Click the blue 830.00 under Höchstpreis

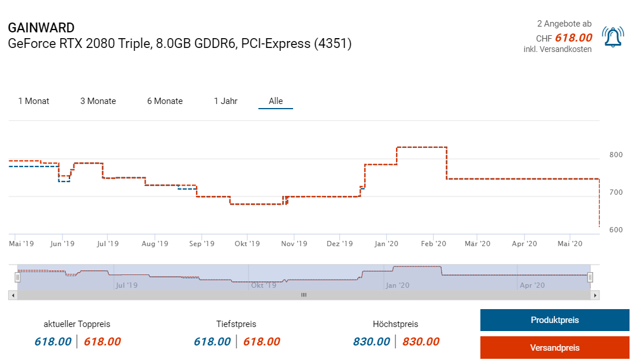point(371,342)
